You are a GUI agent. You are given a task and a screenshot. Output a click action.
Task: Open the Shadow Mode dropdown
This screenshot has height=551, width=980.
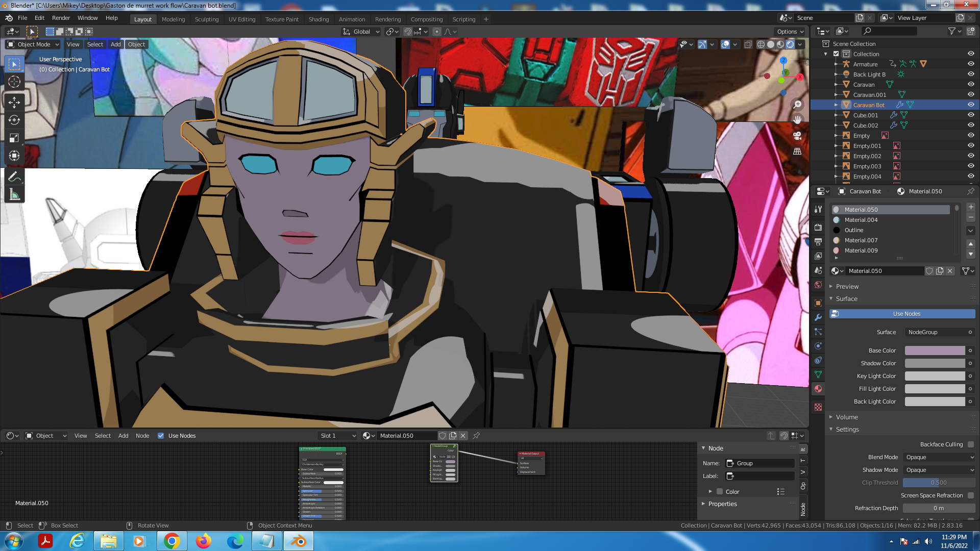click(x=939, y=470)
